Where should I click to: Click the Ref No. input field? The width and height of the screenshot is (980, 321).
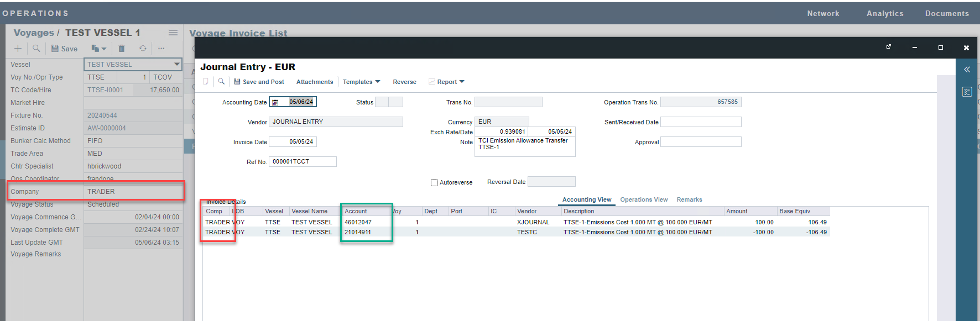point(302,161)
